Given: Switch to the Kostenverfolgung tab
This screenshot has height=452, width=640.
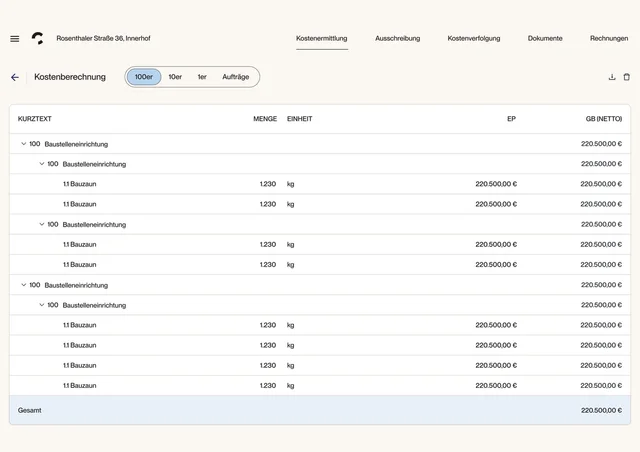Looking at the screenshot, I should [474, 38].
